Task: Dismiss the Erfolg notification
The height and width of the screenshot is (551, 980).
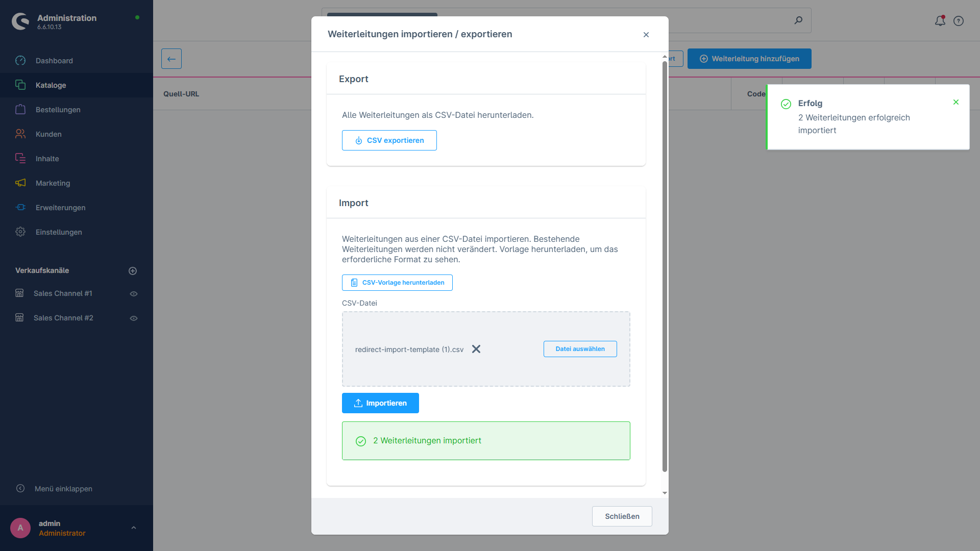Action: [956, 102]
